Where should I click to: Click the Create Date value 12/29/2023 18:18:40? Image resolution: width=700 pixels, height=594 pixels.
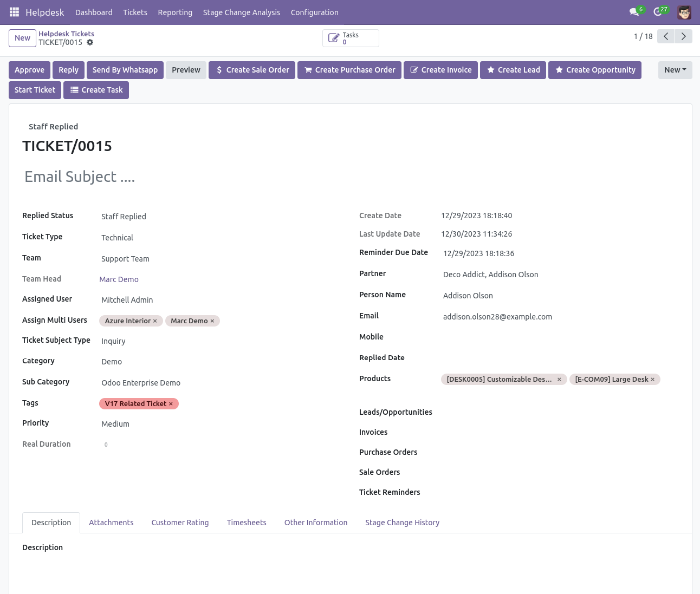point(477,216)
